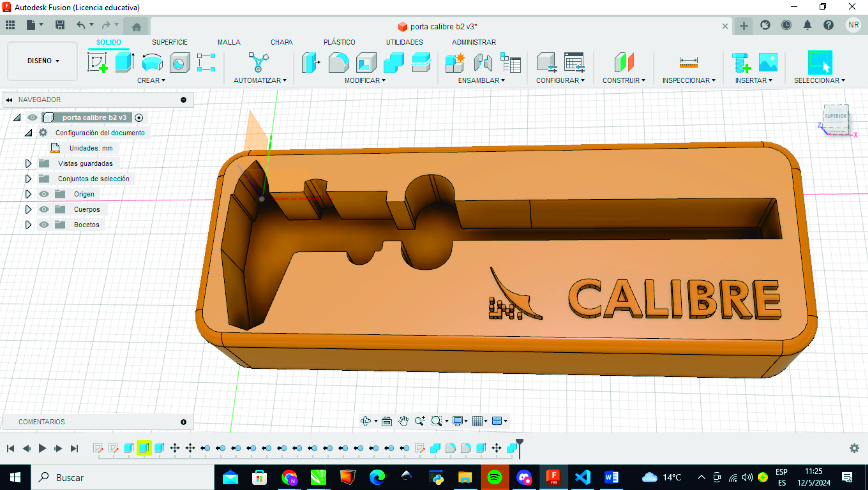The width and height of the screenshot is (868, 490).
Task: Activate the Select tool icon
Action: point(820,62)
